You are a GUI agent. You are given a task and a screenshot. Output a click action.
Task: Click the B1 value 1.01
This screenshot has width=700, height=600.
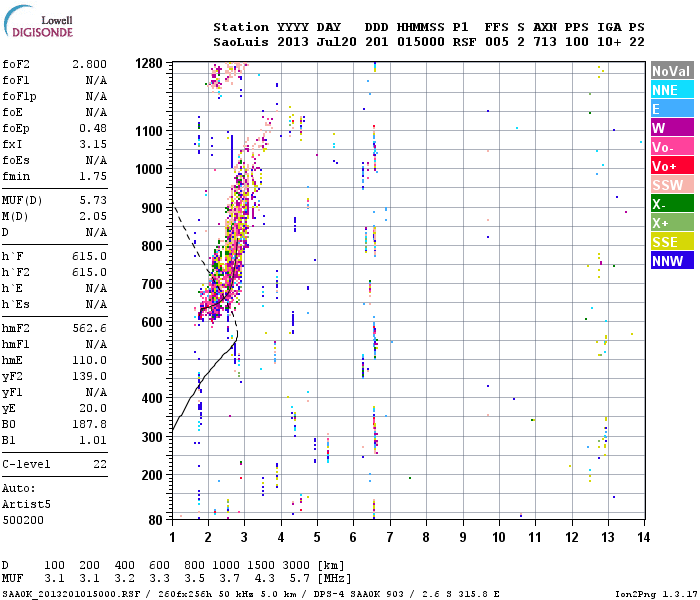tap(93, 441)
